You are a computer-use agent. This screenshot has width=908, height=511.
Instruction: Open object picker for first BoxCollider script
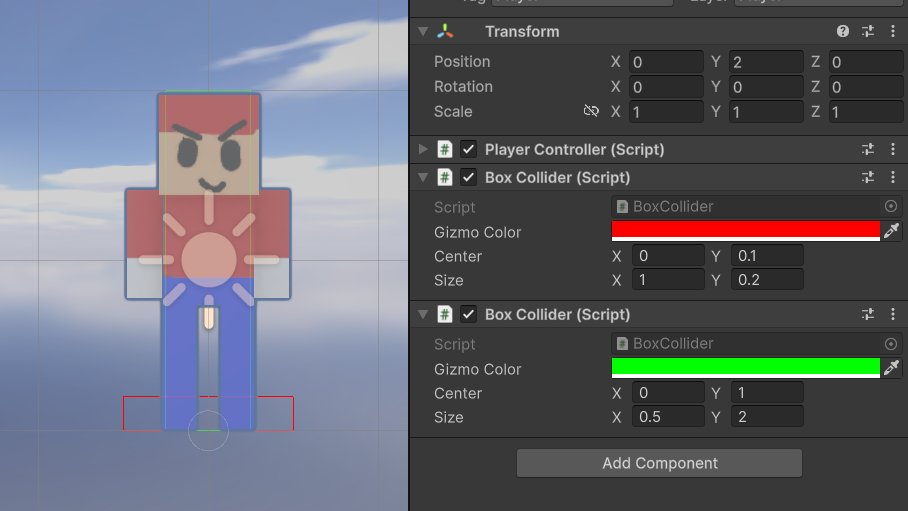coord(891,206)
